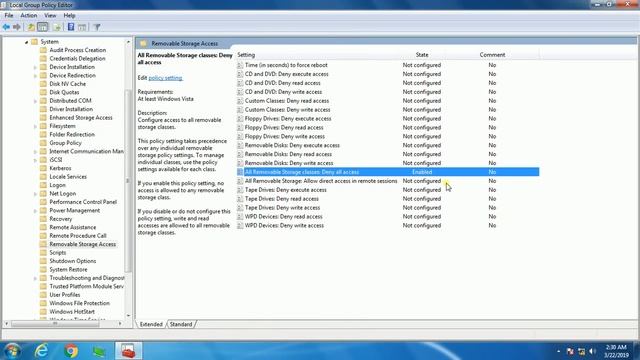Expand the Distributed COM node
The width and height of the screenshot is (640, 360).
36,101
